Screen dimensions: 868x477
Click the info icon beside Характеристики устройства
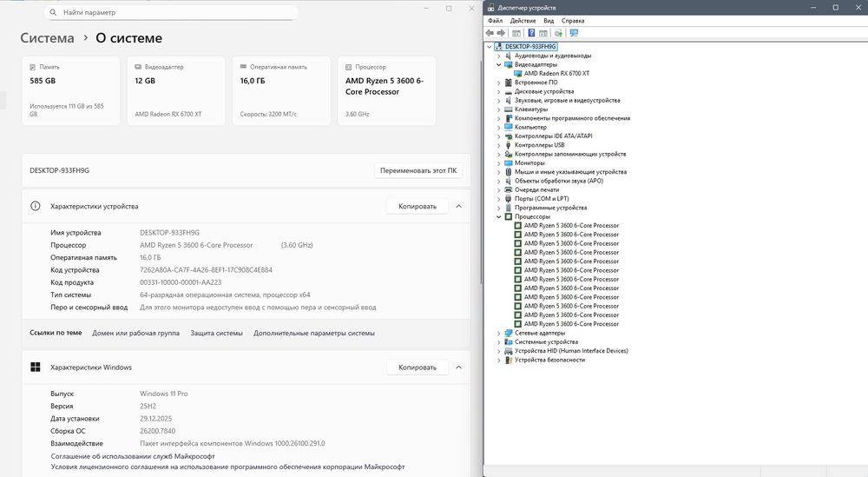pos(36,206)
